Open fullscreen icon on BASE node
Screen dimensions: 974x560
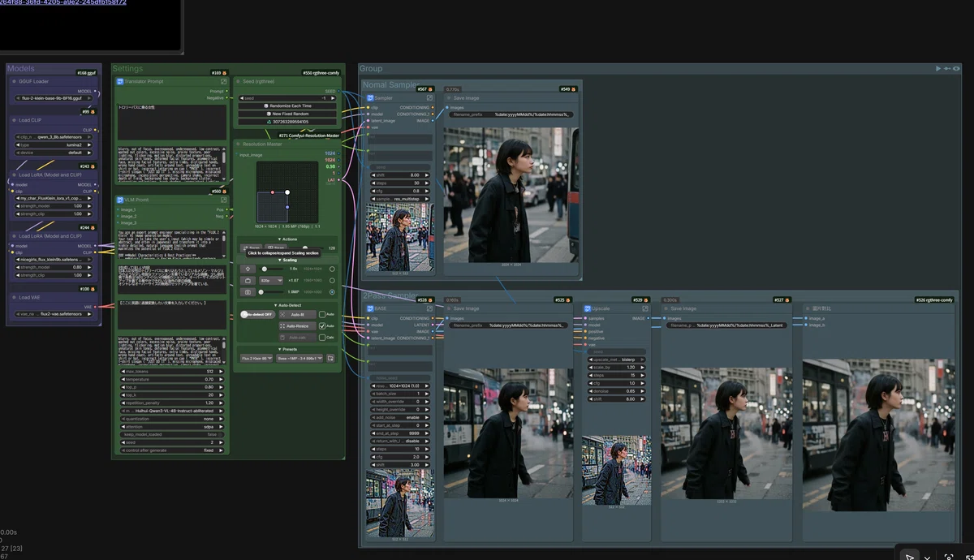(x=430, y=308)
